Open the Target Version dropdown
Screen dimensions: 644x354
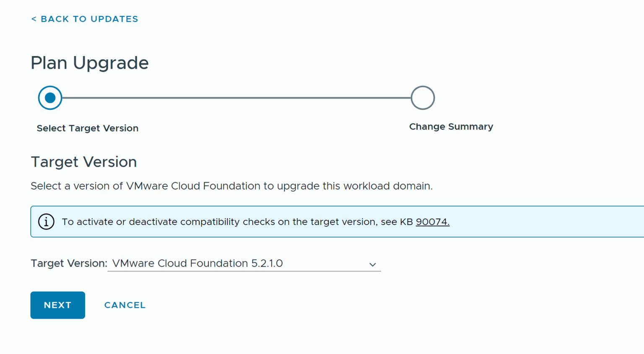tap(244, 264)
